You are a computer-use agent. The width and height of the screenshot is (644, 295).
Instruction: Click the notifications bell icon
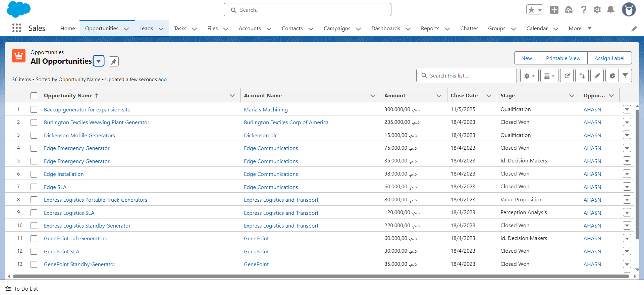[610, 10]
